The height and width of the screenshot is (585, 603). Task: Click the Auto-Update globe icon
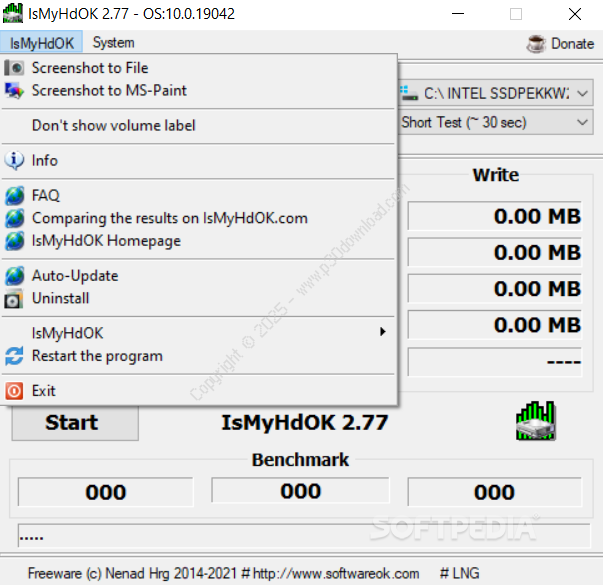tap(14, 276)
